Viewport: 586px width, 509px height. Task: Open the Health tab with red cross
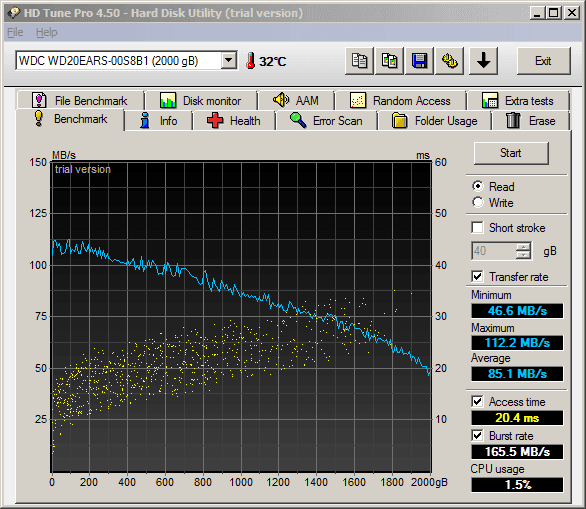tap(234, 121)
